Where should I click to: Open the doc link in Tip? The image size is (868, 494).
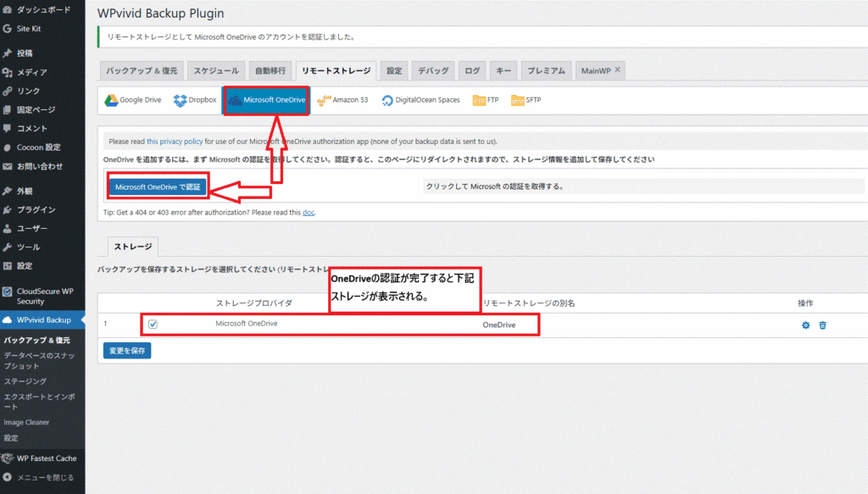[309, 213]
